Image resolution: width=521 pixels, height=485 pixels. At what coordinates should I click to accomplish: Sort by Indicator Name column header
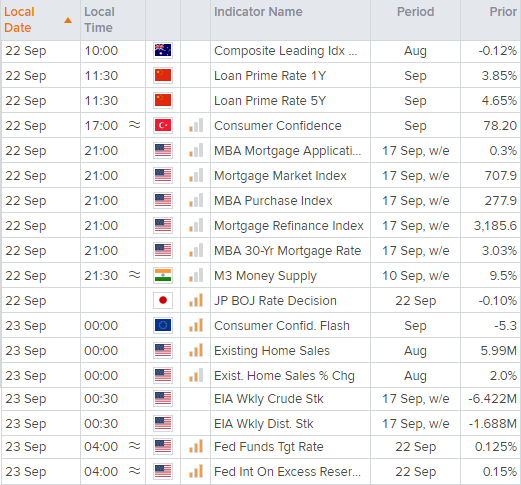[x=258, y=12]
